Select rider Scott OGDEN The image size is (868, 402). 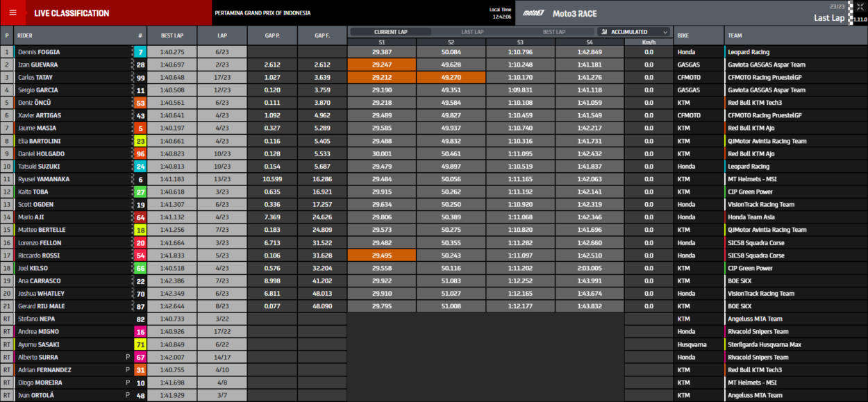point(35,205)
